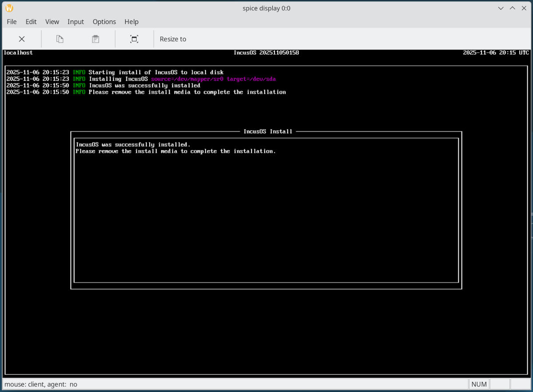Click the chevron-up control on the title bar
This screenshot has height=392, width=533.
tap(512, 8)
